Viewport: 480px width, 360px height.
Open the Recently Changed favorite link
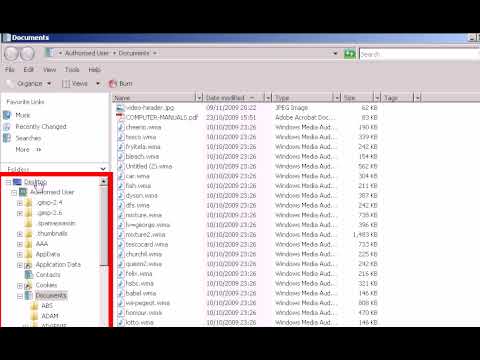coord(41,127)
